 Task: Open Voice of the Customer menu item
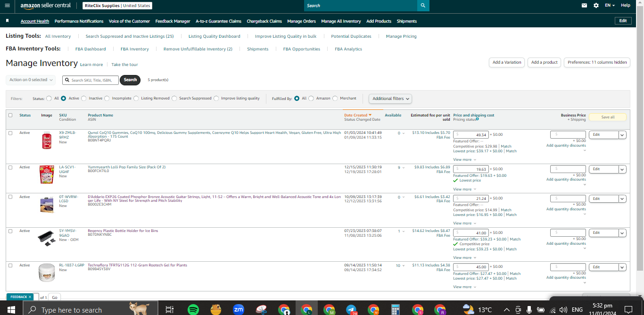point(129,21)
